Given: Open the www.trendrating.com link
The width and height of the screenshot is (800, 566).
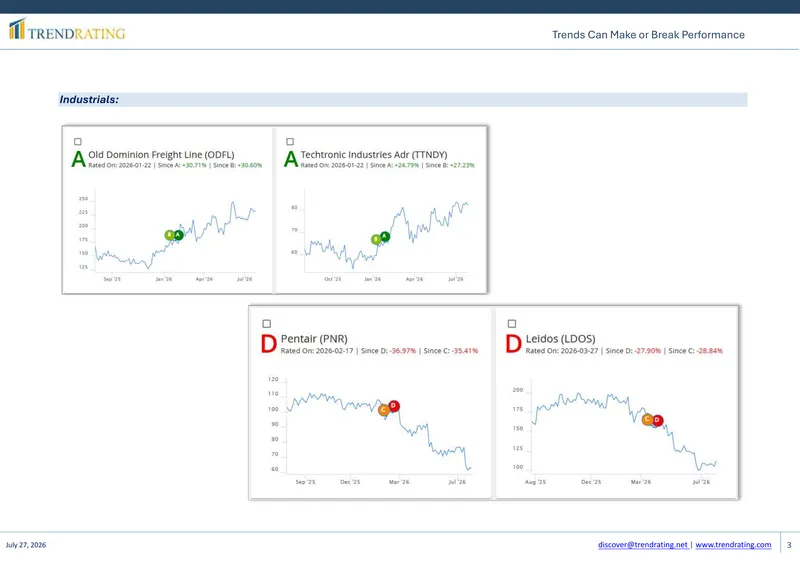Looking at the screenshot, I should tap(733, 545).
